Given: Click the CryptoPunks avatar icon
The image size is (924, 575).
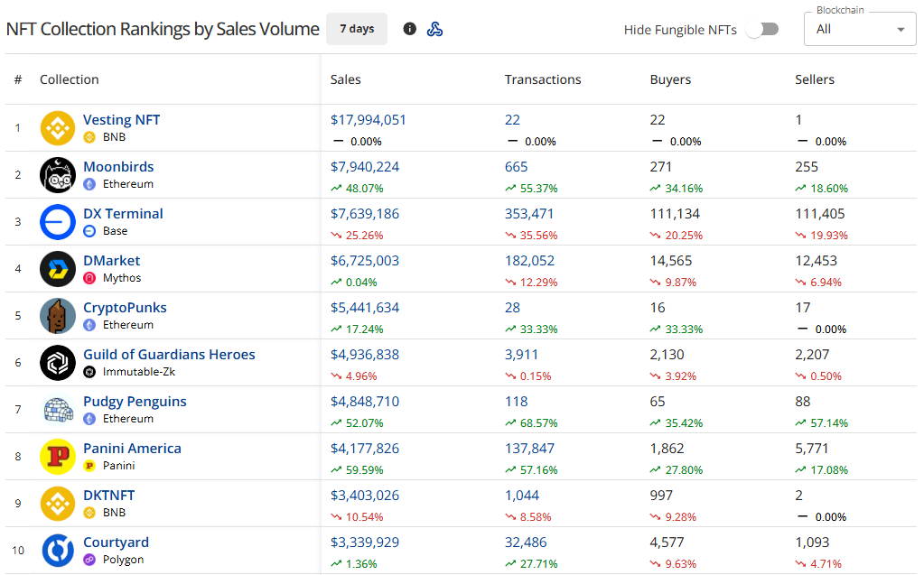Looking at the screenshot, I should click(x=58, y=316).
